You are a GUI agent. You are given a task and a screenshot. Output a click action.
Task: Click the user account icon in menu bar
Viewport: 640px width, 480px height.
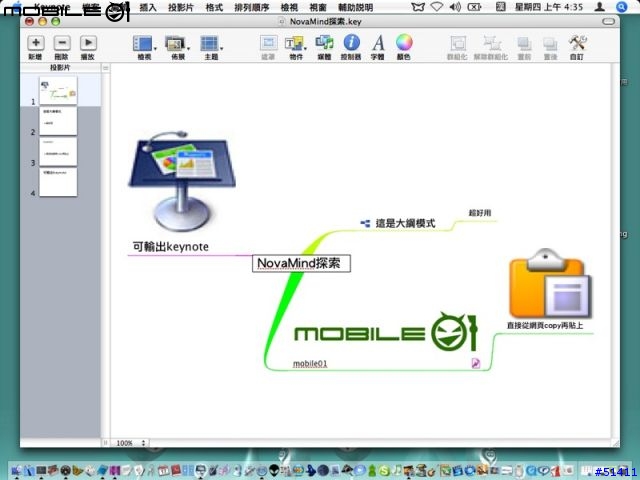[600, 7]
